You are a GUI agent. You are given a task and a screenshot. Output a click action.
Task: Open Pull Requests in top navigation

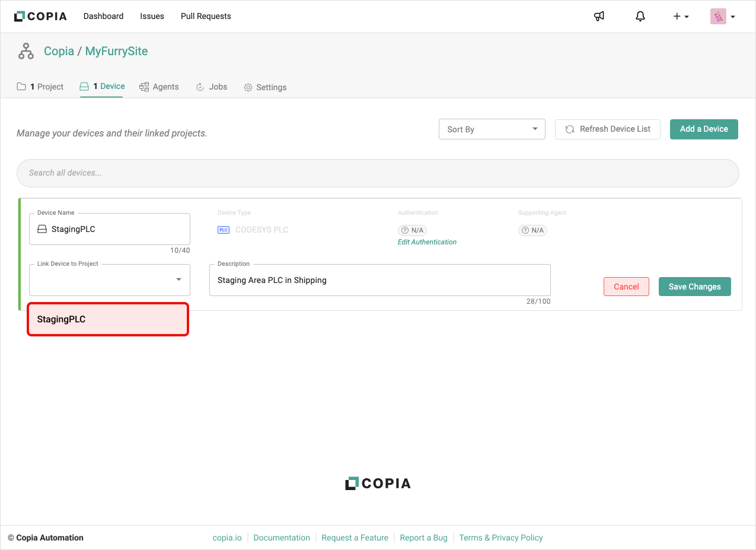point(206,17)
